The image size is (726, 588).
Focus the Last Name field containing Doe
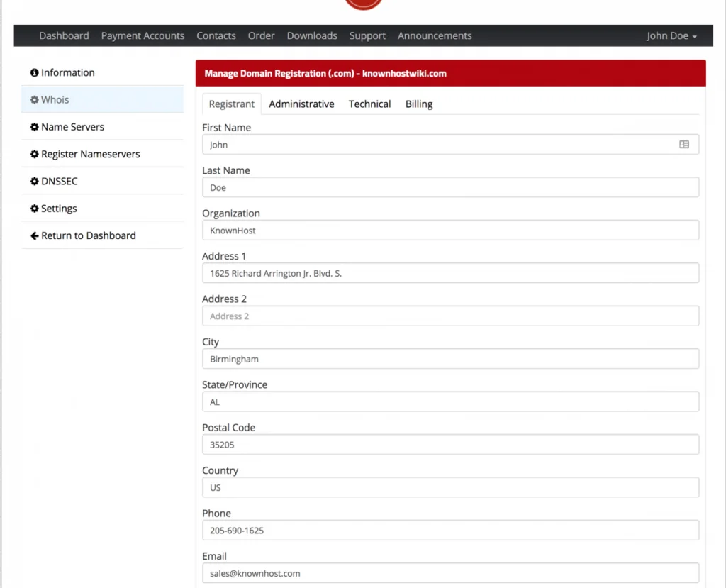tap(450, 187)
